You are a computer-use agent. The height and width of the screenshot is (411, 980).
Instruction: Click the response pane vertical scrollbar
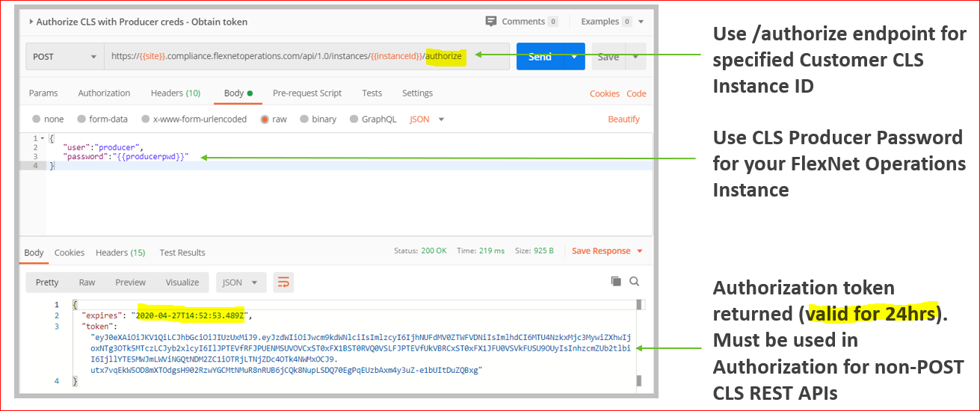(x=639, y=344)
